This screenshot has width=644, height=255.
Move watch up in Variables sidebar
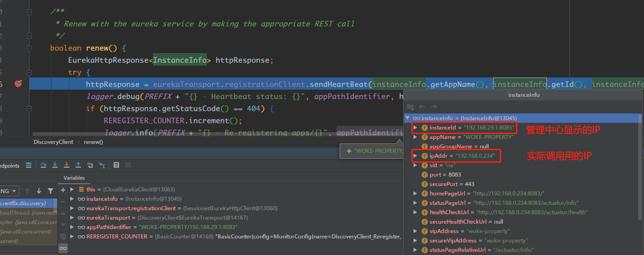pyautogui.click(x=63, y=213)
